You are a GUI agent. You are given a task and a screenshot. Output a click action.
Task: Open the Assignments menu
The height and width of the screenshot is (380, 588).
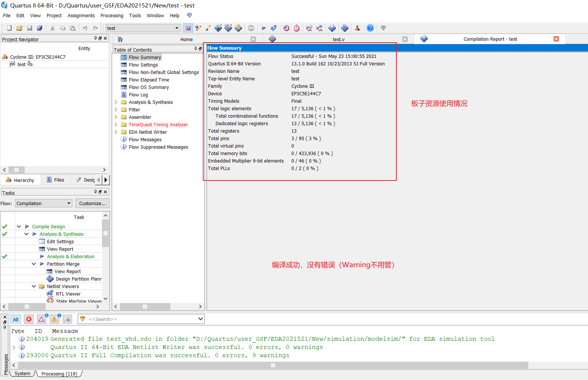point(81,15)
